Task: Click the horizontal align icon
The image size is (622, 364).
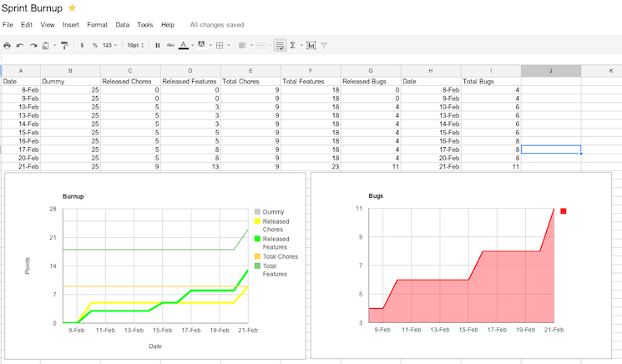Action: (x=242, y=46)
